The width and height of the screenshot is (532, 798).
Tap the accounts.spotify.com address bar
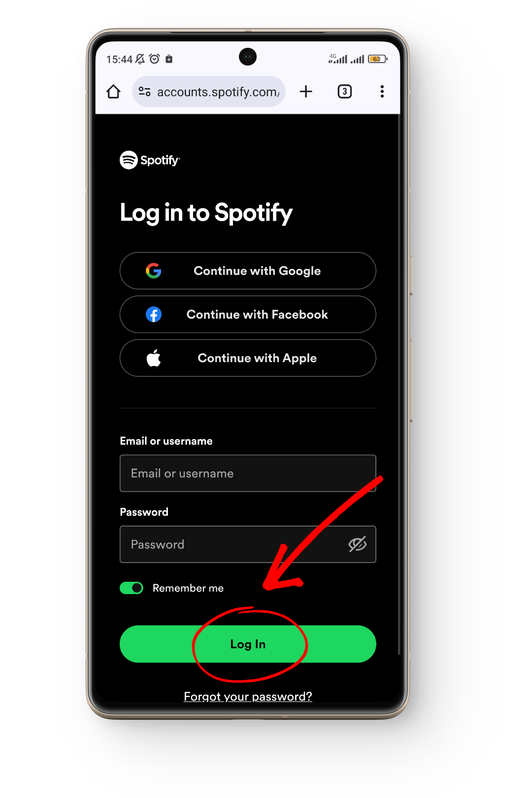tap(209, 92)
